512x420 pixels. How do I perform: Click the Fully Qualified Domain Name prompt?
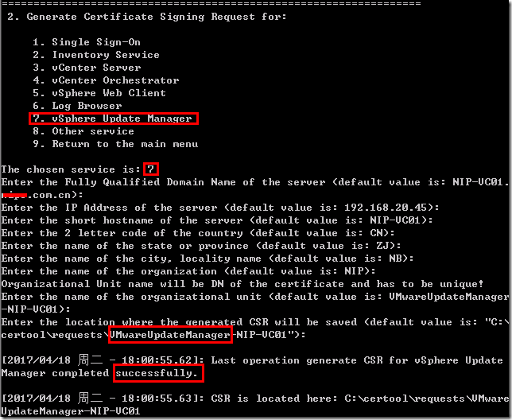point(254,189)
